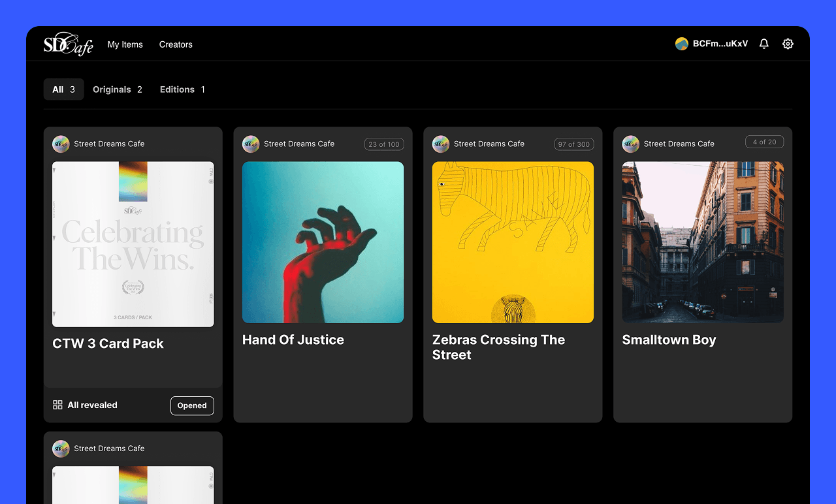Open the notifications bell
836x504 pixels.
(764, 44)
